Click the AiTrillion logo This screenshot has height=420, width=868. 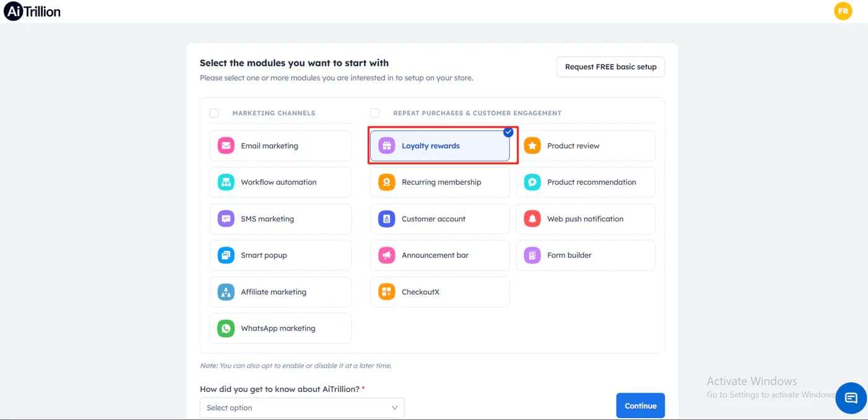point(32,11)
